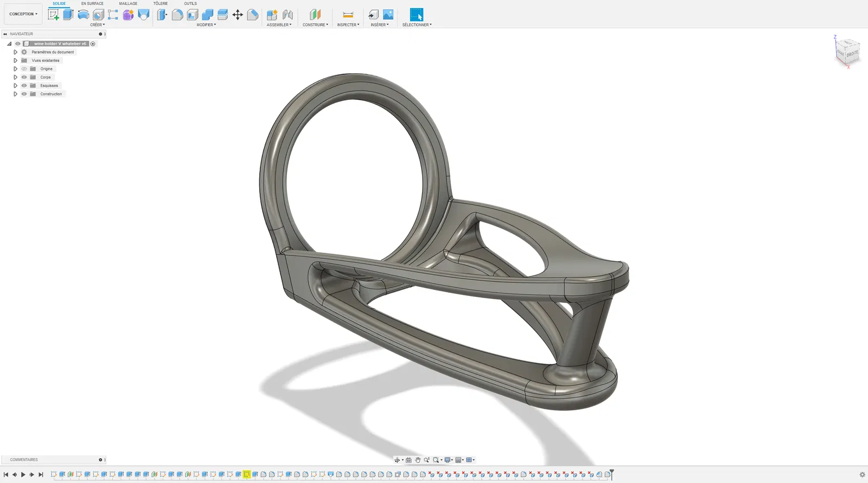Click the Look At icon
This screenshot has height=483, width=868.
coord(409,460)
